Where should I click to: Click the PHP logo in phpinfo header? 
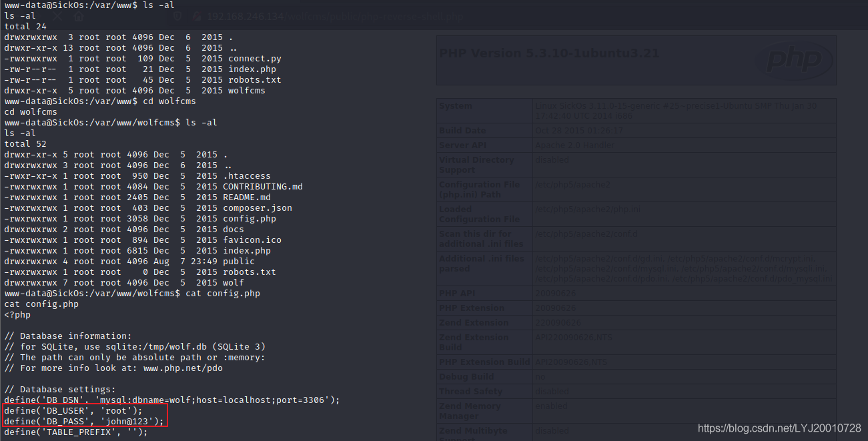pyautogui.click(x=793, y=60)
